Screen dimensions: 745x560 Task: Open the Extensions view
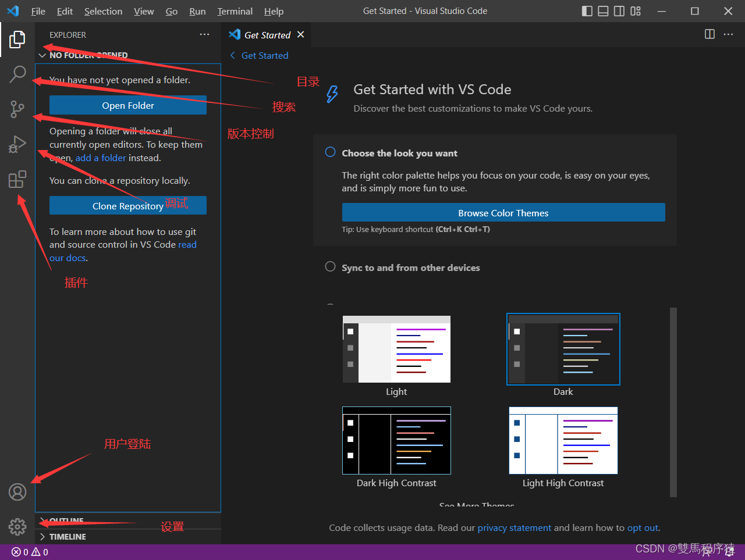(x=17, y=179)
